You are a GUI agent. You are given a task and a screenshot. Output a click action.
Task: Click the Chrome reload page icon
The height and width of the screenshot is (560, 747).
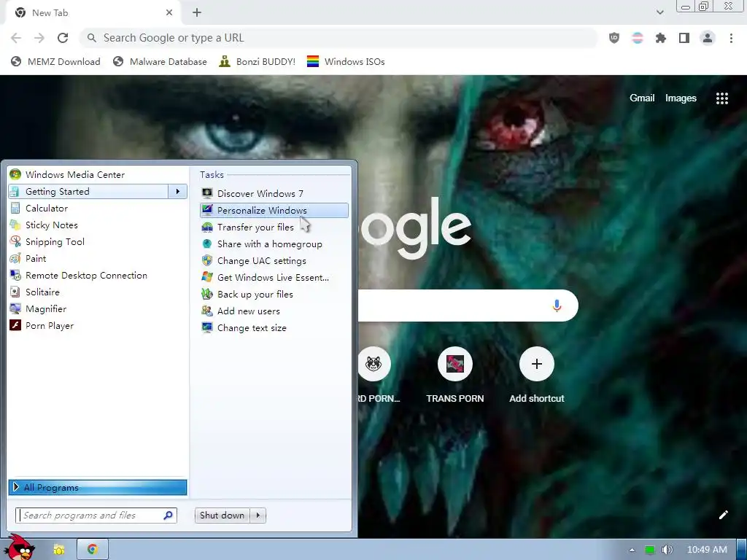coord(63,38)
